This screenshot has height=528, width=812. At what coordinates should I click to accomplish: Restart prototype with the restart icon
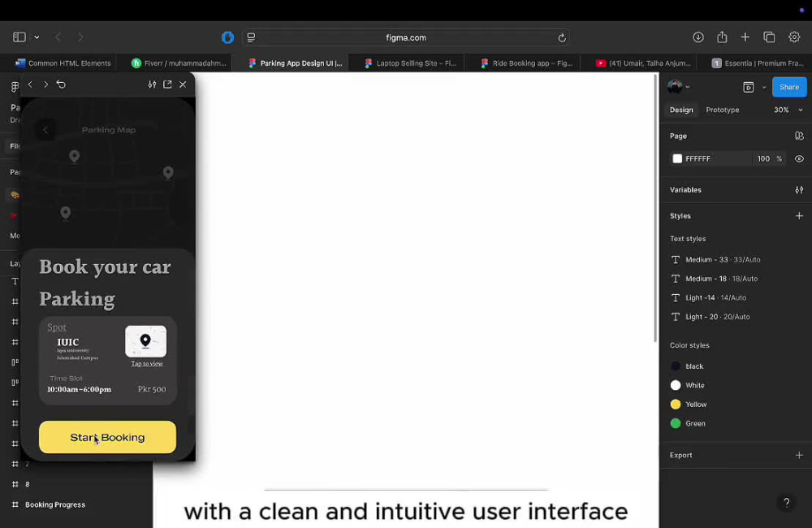pos(61,84)
